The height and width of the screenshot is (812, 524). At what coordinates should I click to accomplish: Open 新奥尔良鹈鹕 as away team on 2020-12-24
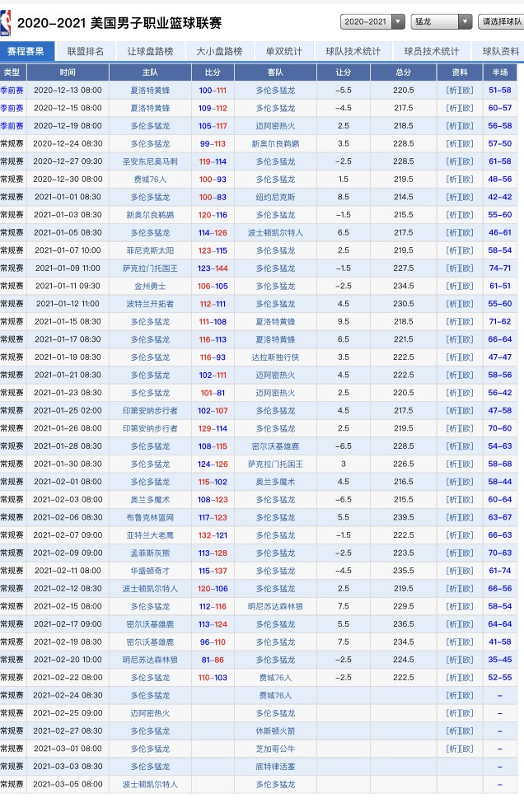tap(275, 144)
